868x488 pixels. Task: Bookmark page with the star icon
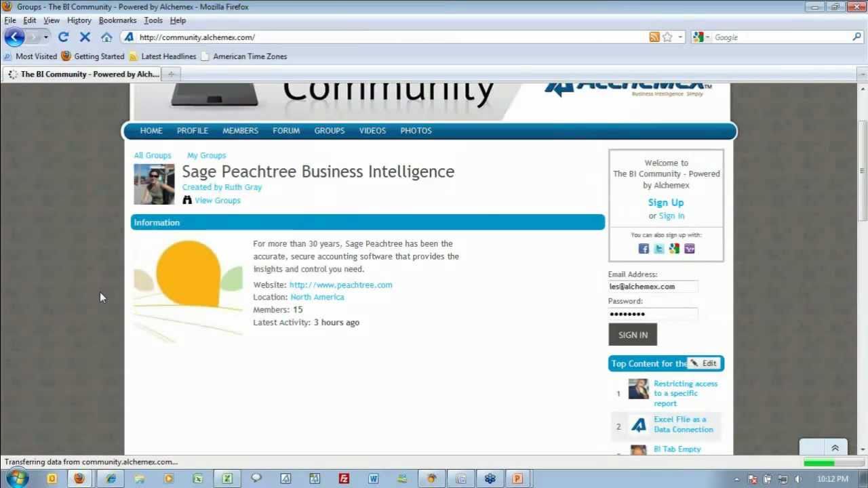pyautogui.click(x=667, y=37)
